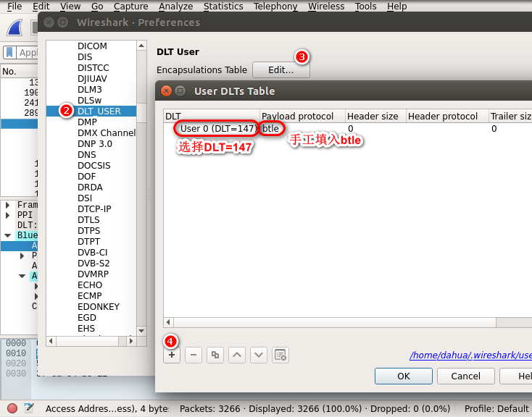Open the Statistics menu
532x417 pixels.
pos(223,6)
